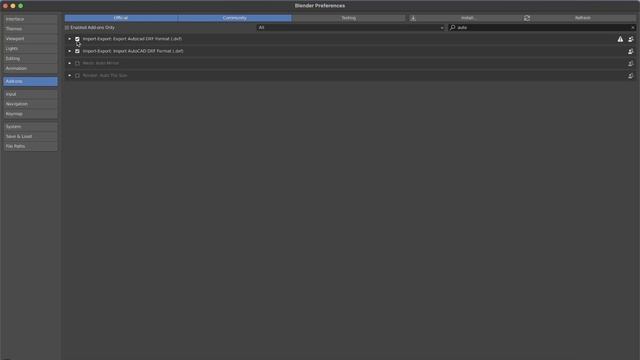
Task: Select the Add-ons preferences section
Action: [x=30, y=82]
